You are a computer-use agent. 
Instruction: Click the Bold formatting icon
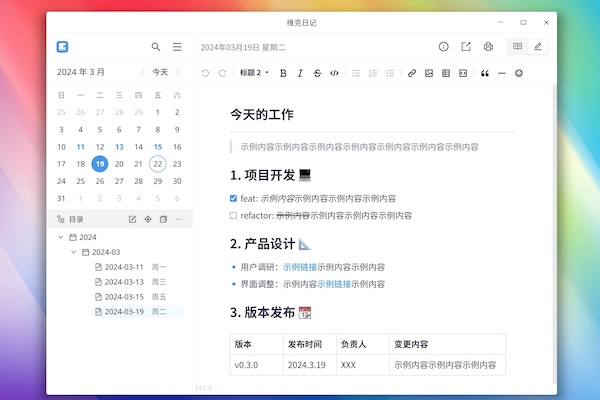(283, 73)
